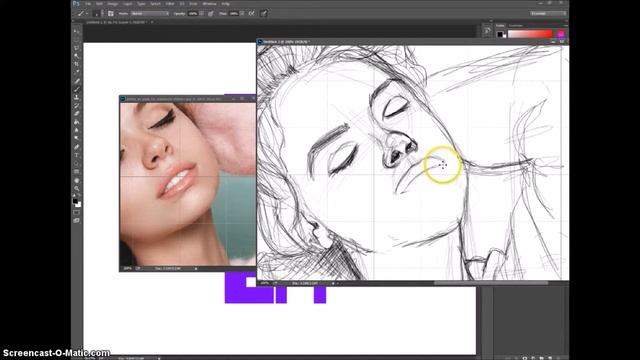Switch to the Color panel tab

[x=500, y=25]
